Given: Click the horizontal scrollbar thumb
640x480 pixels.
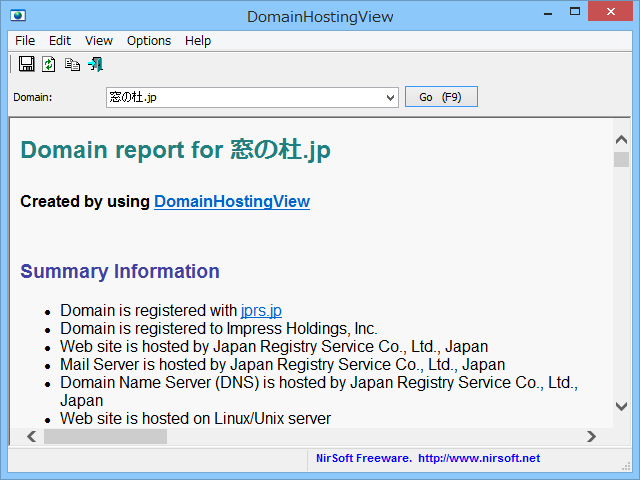Looking at the screenshot, I should (x=105, y=436).
